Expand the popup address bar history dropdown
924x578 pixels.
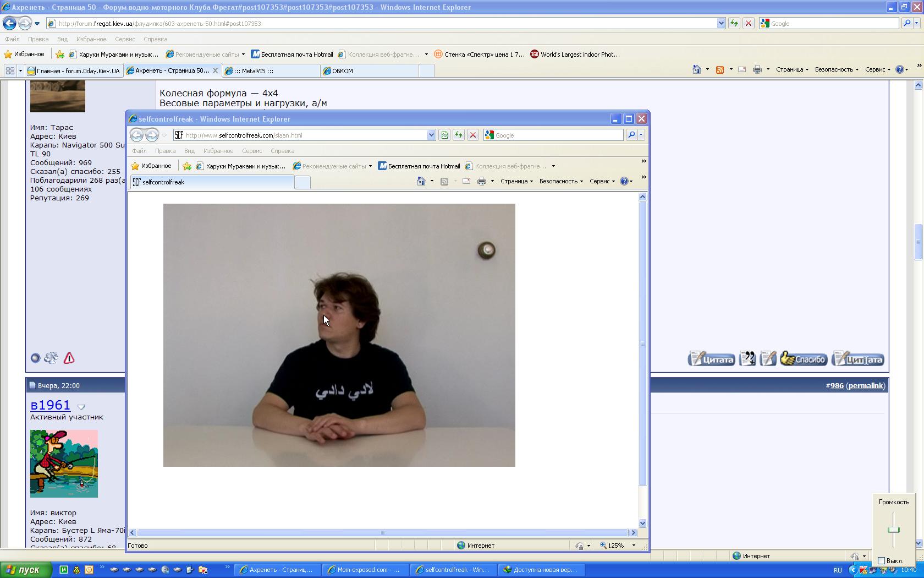[431, 135]
